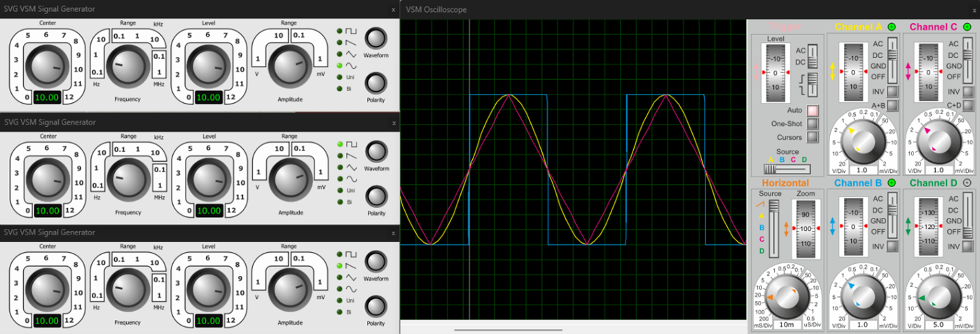
Task: Click the green indicator next to Channel A
Action: click(x=892, y=27)
